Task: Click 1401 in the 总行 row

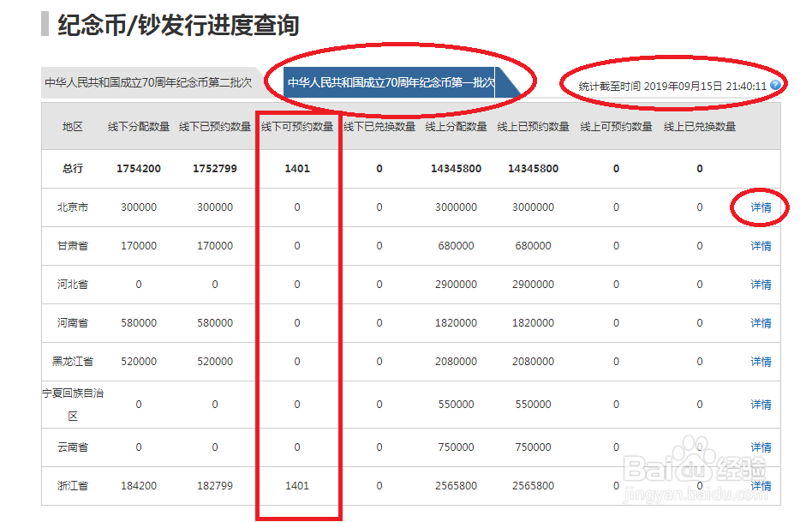Action: tap(297, 169)
